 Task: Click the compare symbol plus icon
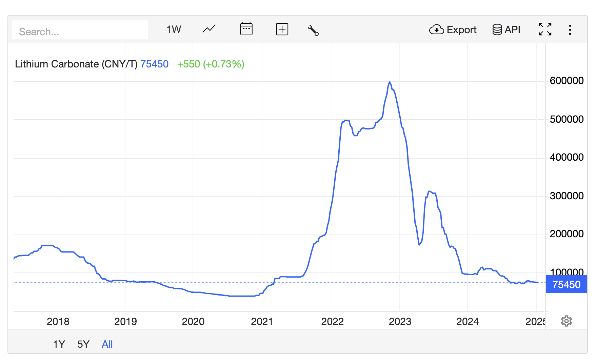pos(282,29)
